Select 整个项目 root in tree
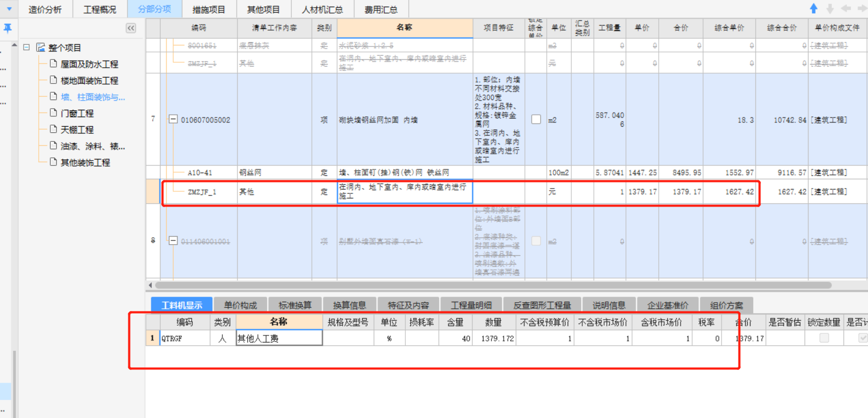This screenshot has width=868, height=418. pyautogui.click(x=64, y=48)
